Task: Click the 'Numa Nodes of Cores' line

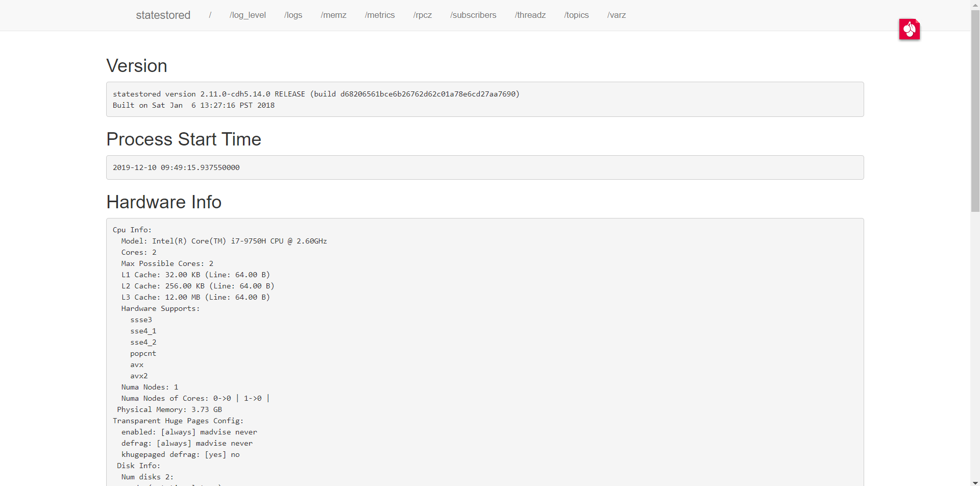Action: tap(195, 398)
